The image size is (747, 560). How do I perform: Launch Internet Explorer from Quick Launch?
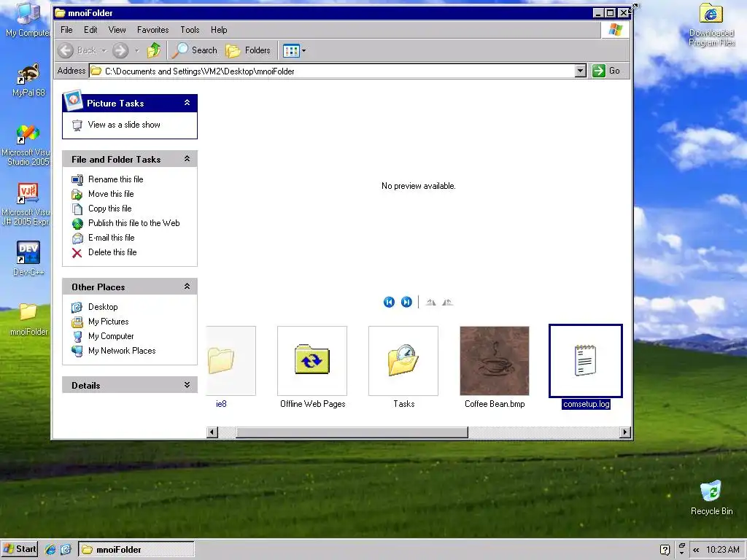click(x=50, y=550)
